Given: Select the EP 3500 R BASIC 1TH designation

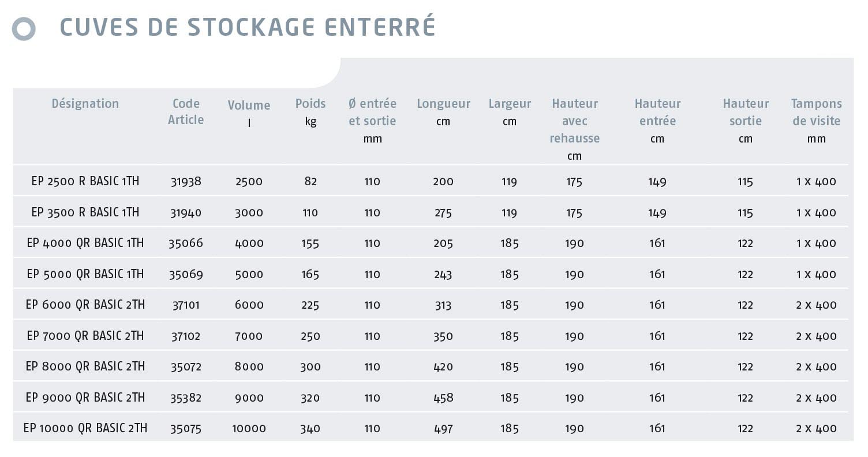Looking at the screenshot, I should [x=85, y=212].
